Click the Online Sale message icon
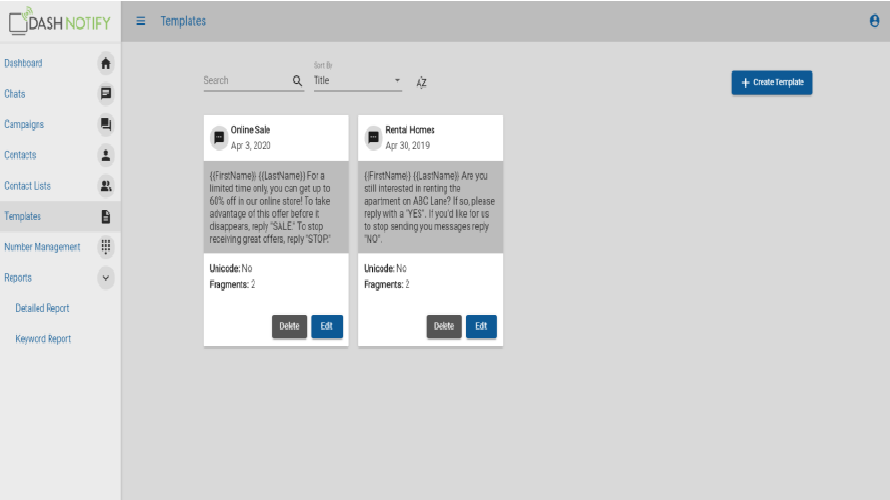The width and height of the screenshot is (890, 500). pos(219,137)
